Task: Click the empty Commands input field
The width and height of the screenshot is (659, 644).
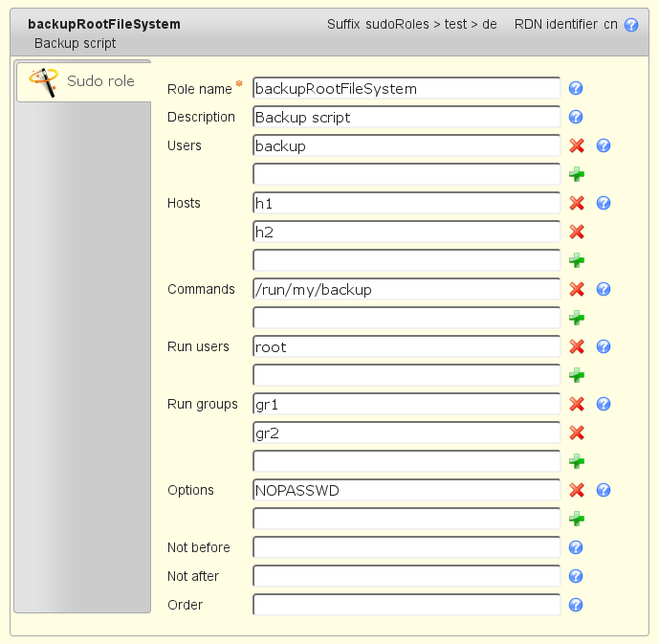Action: (406, 318)
